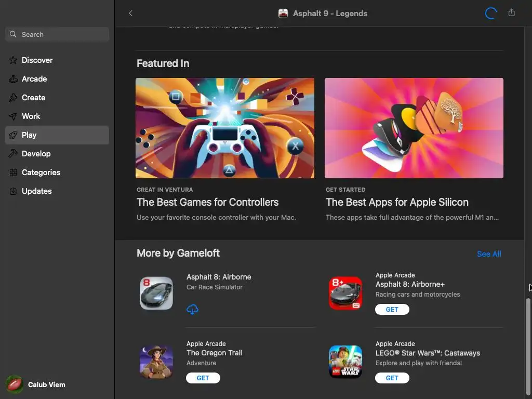This screenshot has height=399, width=532.
Task: Go to the Arcade section
Action: [x=57, y=79]
